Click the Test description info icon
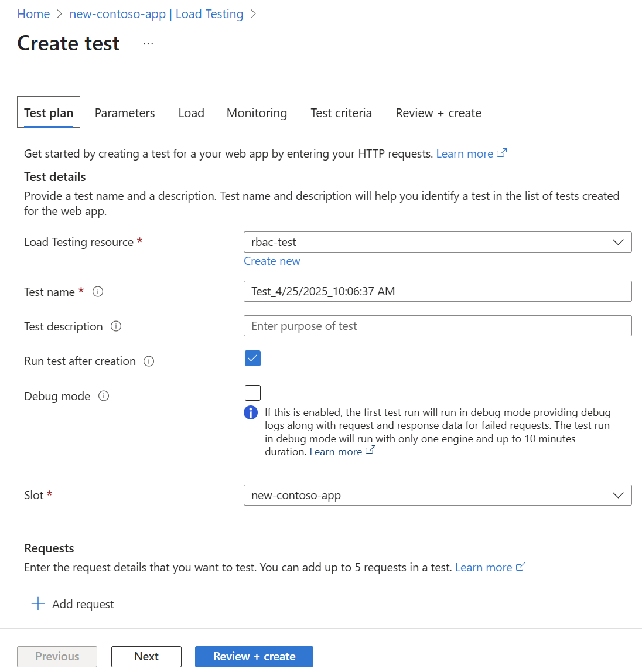 point(116,326)
